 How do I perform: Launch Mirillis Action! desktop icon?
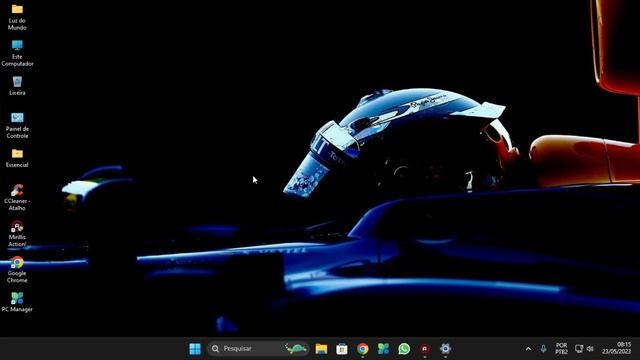tap(17, 233)
